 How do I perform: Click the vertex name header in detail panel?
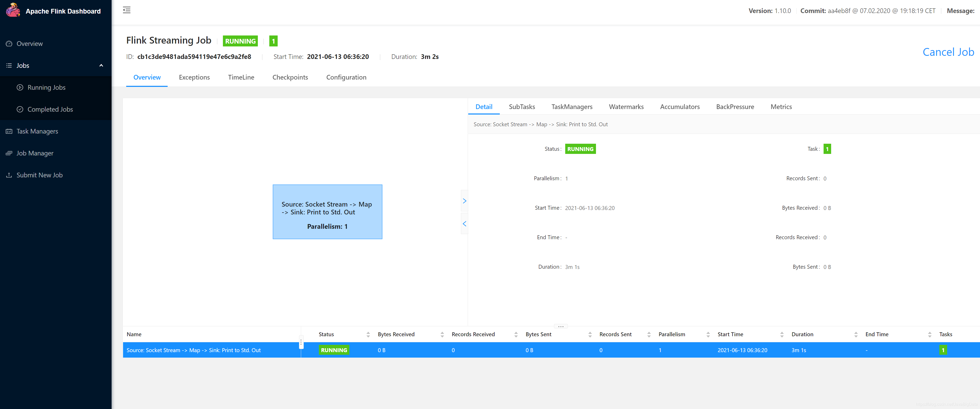click(x=540, y=124)
